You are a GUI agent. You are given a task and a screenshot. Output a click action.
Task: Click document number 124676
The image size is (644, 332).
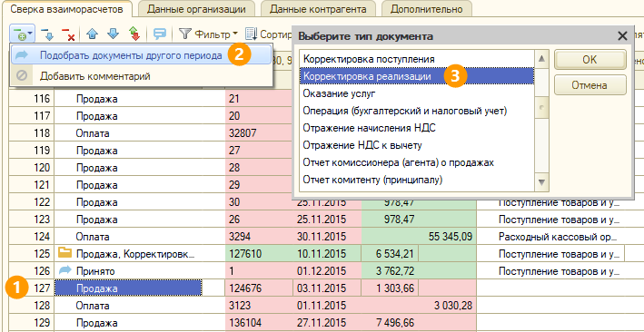point(246,288)
